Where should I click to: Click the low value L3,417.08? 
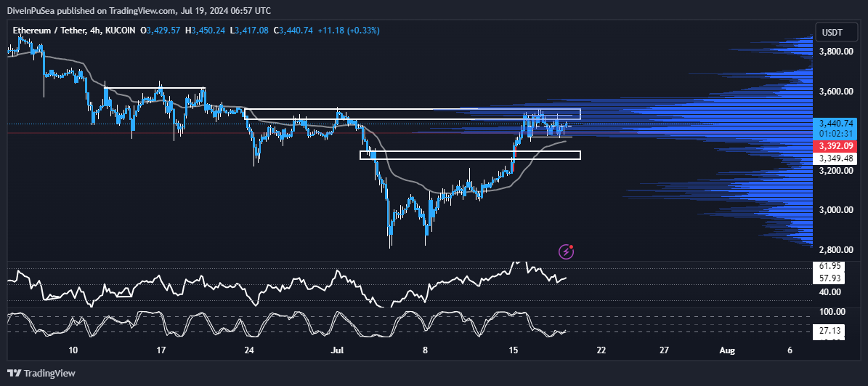249,31
